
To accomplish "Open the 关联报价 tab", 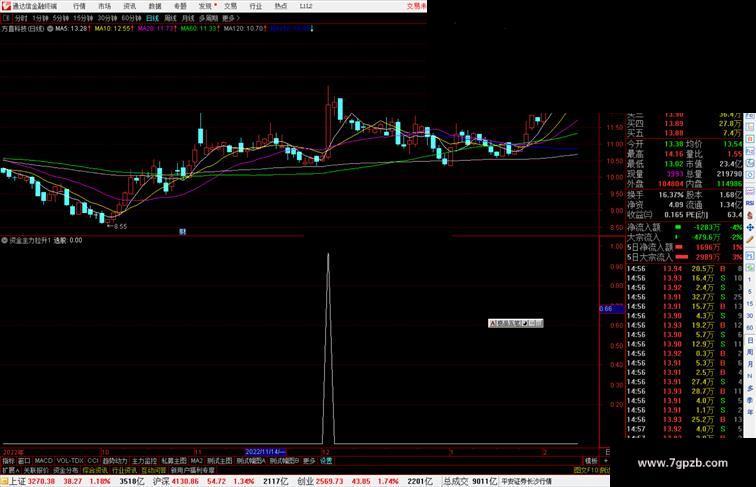I will pos(36,470).
